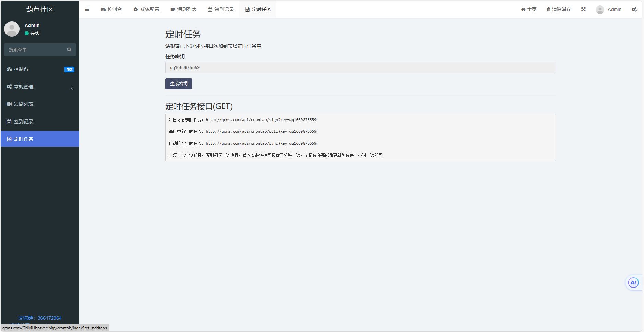Open the 短剧列表 tab

(184, 9)
